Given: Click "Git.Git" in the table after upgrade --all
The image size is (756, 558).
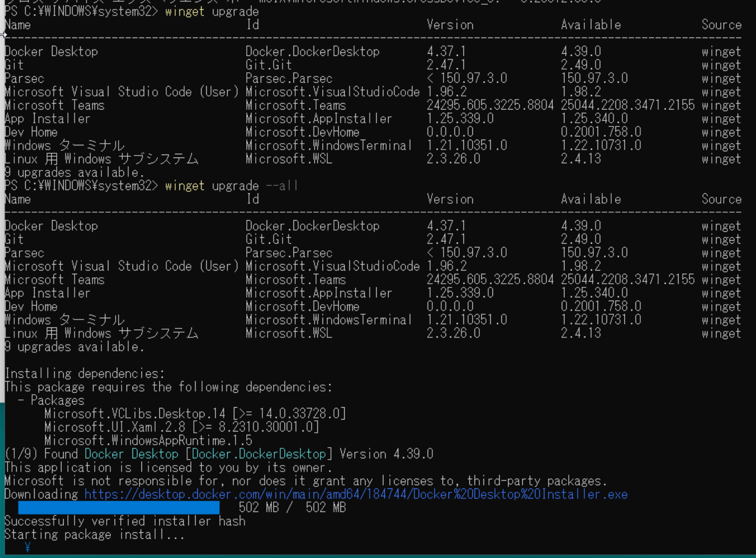Looking at the screenshot, I should [269, 239].
